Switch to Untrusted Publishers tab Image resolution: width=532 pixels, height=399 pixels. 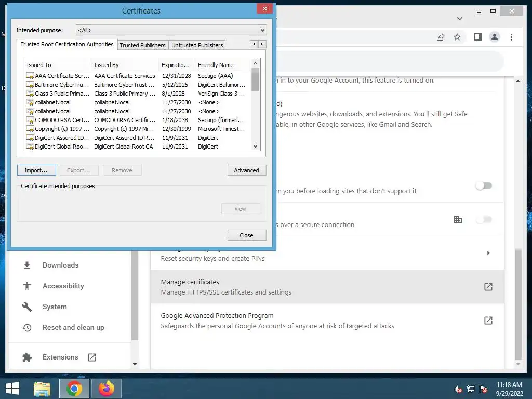[197, 45]
